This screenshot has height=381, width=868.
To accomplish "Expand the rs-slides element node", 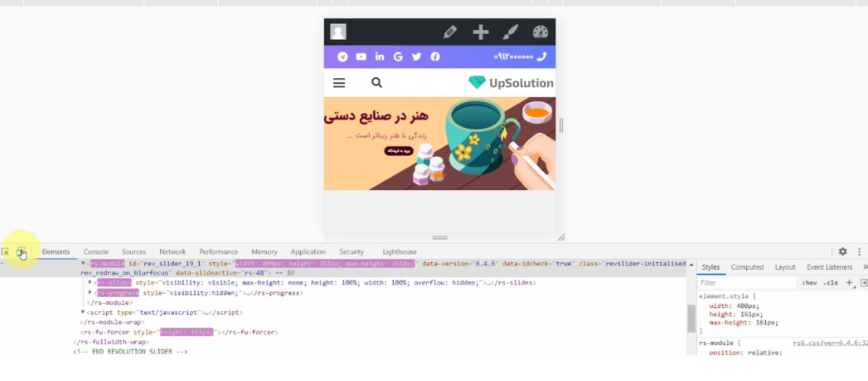I will tap(90, 283).
